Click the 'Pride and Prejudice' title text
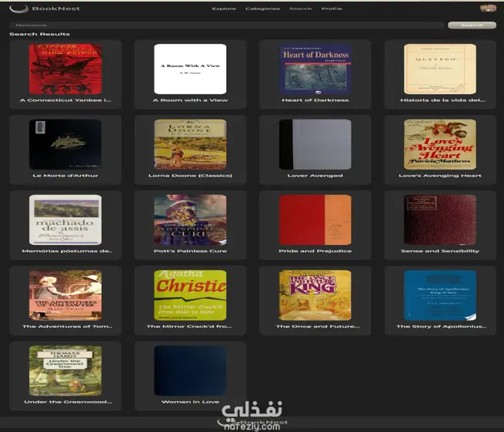This screenshot has width=504, height=432. pos(315,251)
